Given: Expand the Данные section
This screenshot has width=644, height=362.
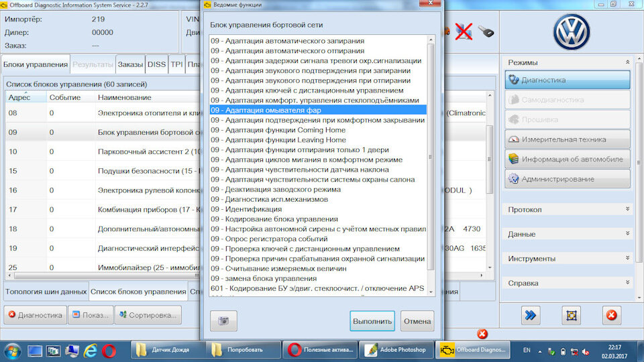Looking at the screenshot, I should coord(627,233).
